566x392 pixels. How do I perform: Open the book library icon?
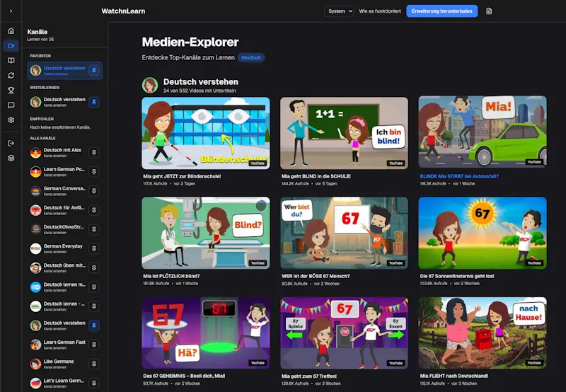[x=11, y=61]
